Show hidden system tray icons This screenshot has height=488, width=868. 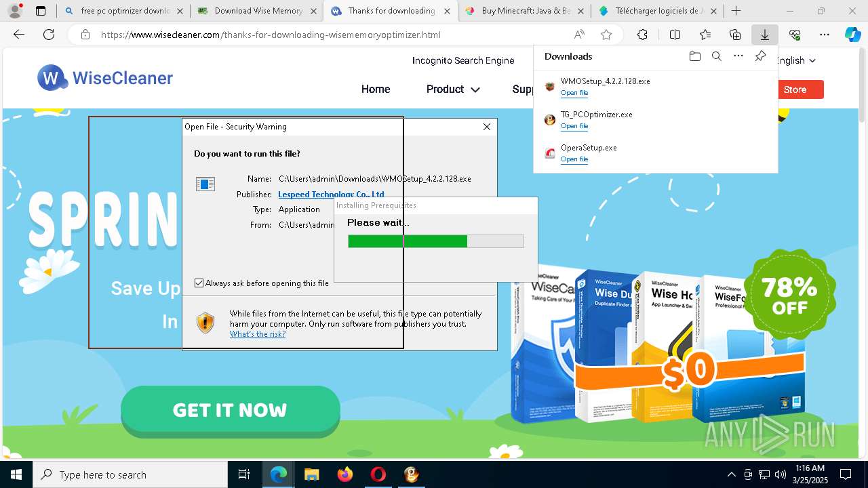[731, 474]
